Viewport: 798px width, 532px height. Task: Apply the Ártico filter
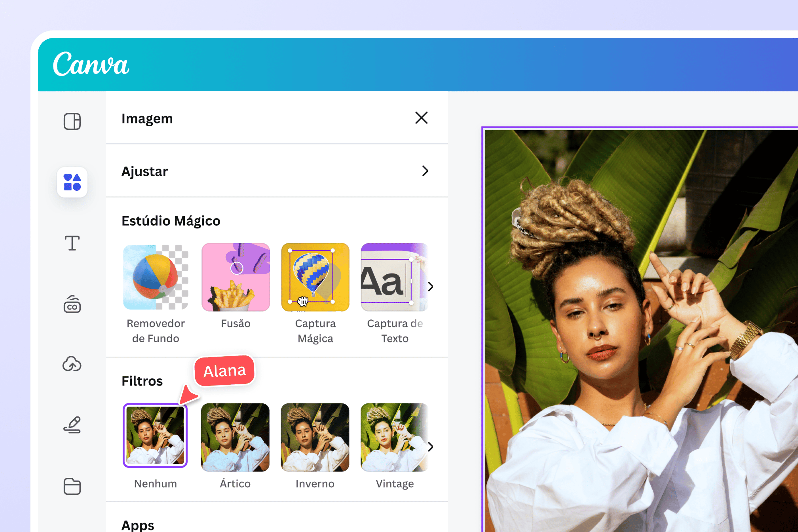click(x=235, y=437)
